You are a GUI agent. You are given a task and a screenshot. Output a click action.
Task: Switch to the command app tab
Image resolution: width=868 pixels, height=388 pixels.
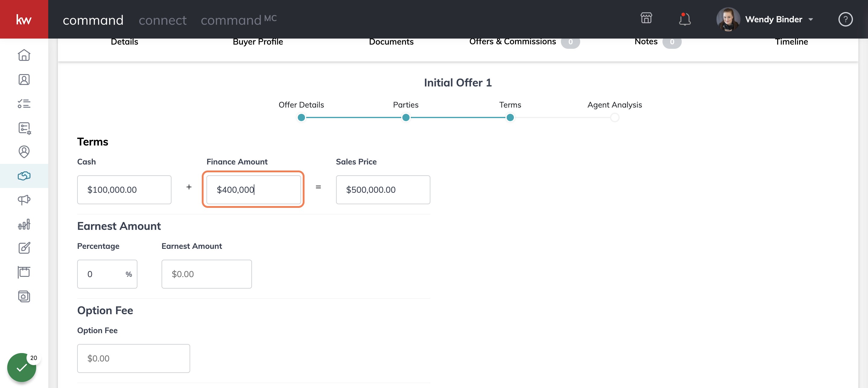point(93,20)
